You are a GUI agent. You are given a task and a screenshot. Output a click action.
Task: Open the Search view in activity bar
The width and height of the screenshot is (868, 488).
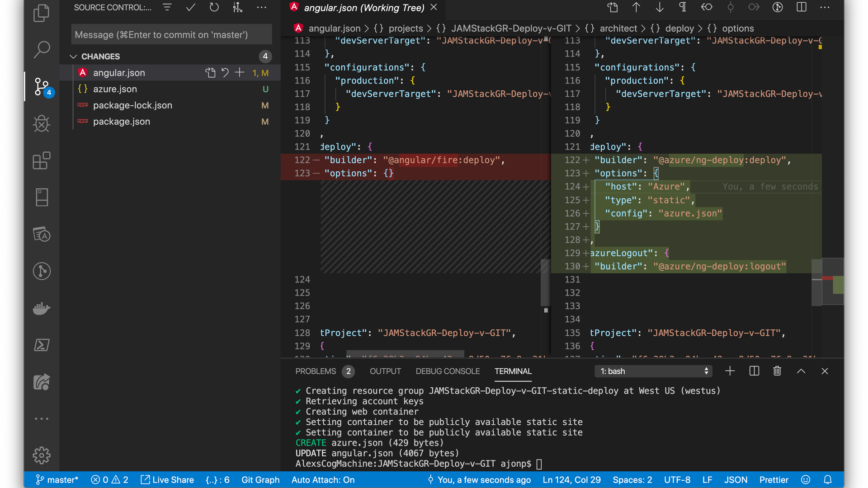pos(42,50)
